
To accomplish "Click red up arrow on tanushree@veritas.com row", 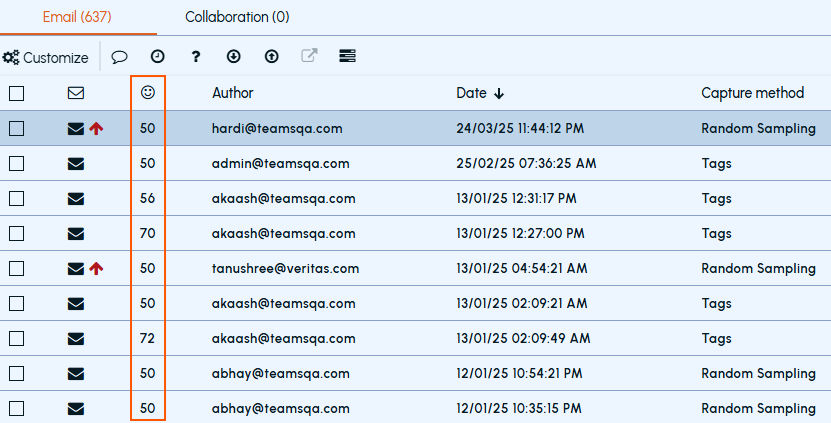I will click(96, 268).
